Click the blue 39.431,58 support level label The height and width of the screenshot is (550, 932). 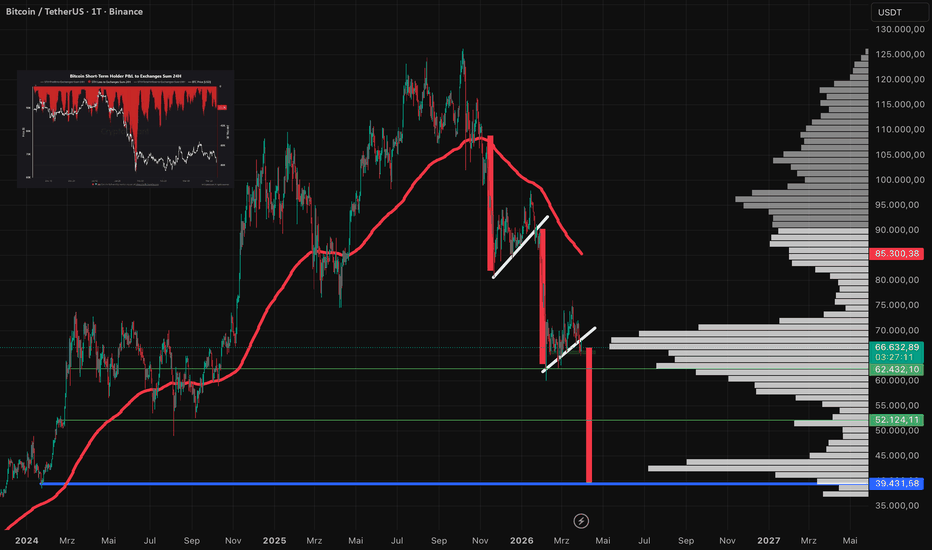point(896,484)
